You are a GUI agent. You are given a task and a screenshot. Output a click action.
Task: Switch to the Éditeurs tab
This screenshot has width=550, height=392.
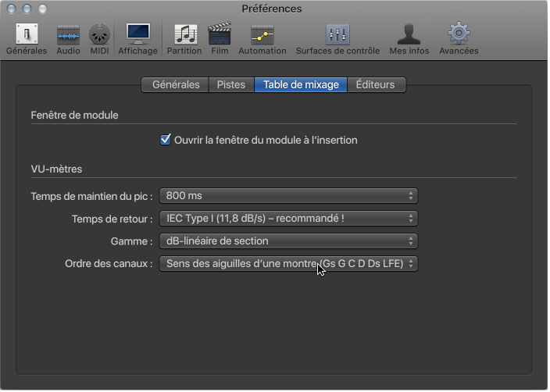pyautogui.click(x=375, y=85)
